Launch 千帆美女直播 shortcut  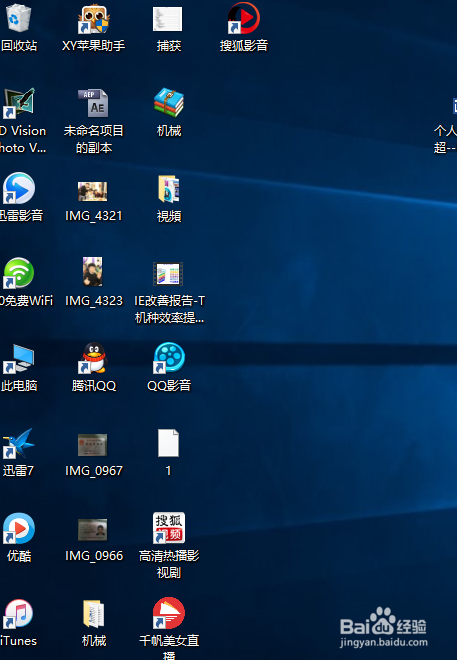pyautogui.click(x=169, y=613)
